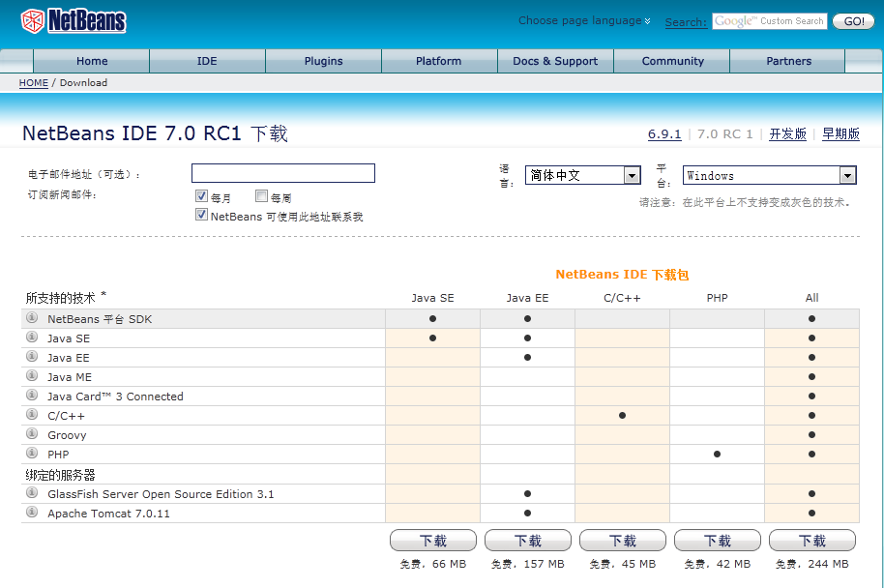Open the Platform menu tab
This screenshot has height=588, width=884.
(439, 61)
